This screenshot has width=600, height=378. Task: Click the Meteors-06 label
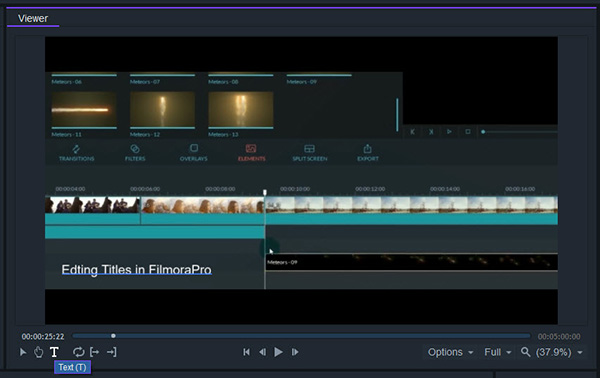67,81
